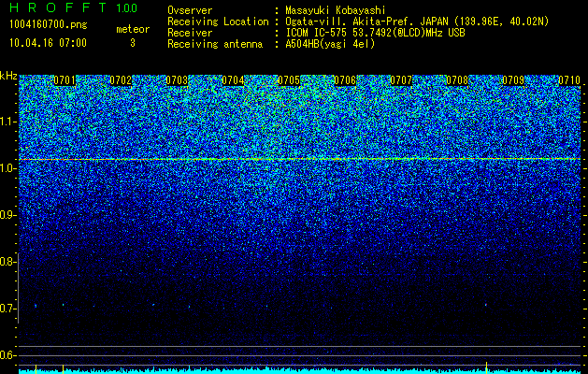Click the 0706 time marker

(345, 80)
